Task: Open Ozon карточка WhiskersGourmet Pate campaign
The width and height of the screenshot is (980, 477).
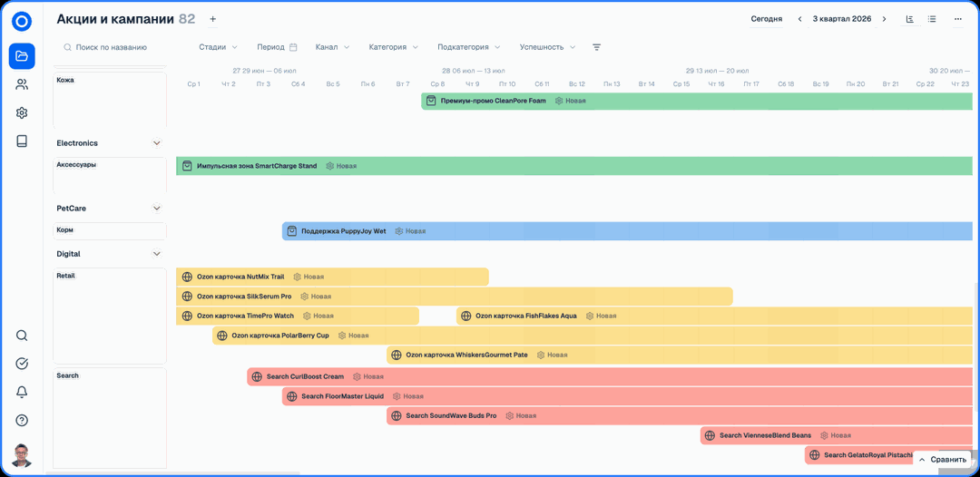Action: tap(680, 355)
